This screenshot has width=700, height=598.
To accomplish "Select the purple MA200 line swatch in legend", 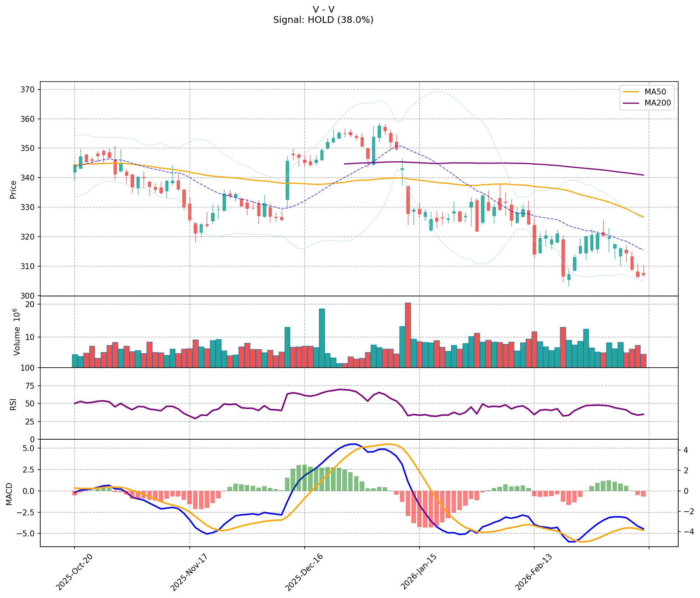I will 631,103.
